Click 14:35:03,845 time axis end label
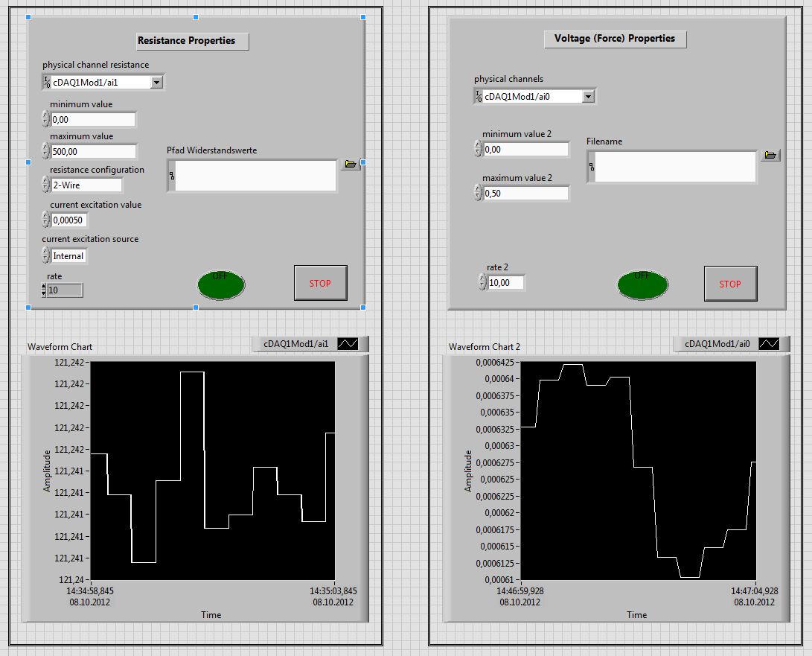Image resolution: width=812 pixels, height=656 pixels. [x=333, y=591]
